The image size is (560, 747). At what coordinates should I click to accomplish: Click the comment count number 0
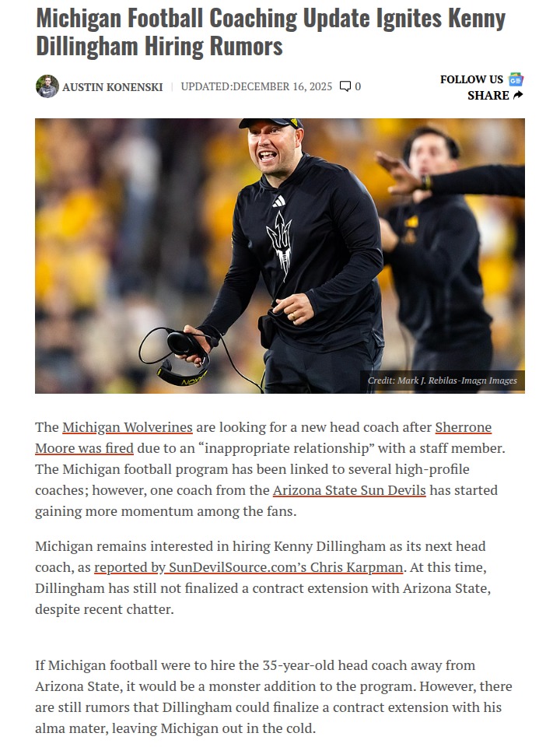358,86
